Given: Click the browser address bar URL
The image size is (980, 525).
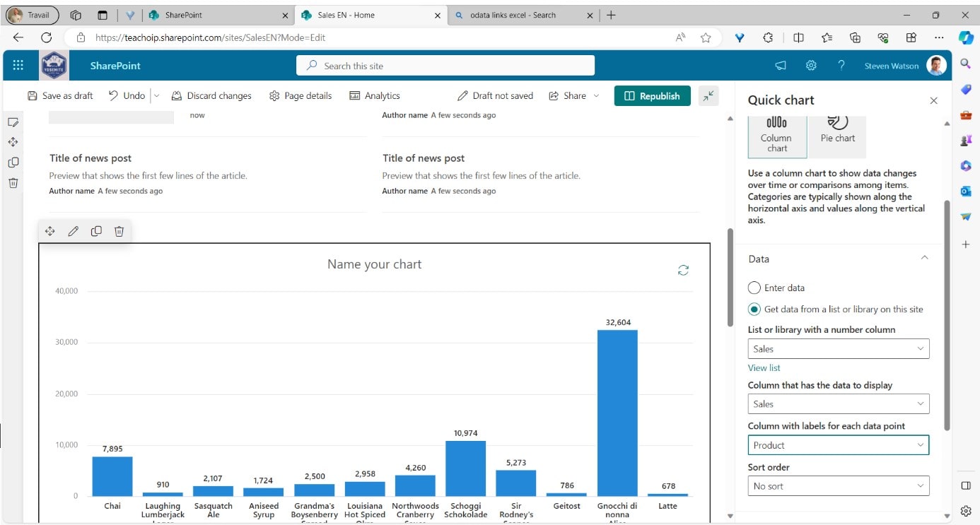Looking at the screenshot, I should click(x=210, y=37).
